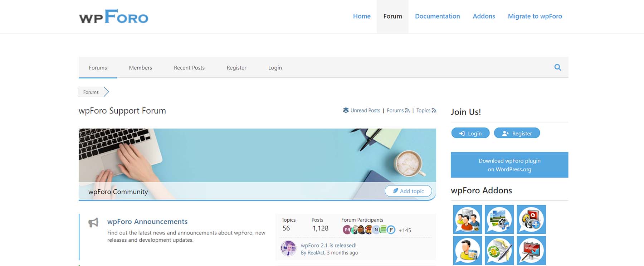Open the speaker-and-video-player addon icon
644x266 pixels.
tap(531, 219)
